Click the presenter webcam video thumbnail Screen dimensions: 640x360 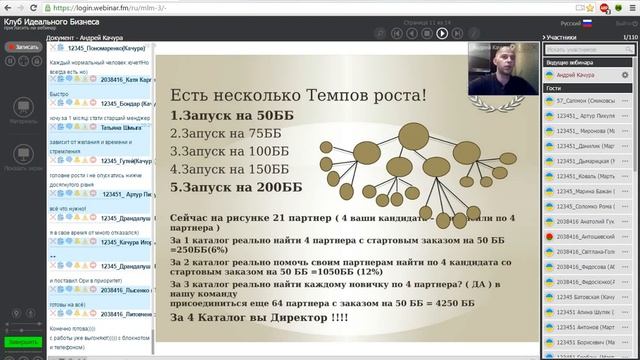pos(503,69)
